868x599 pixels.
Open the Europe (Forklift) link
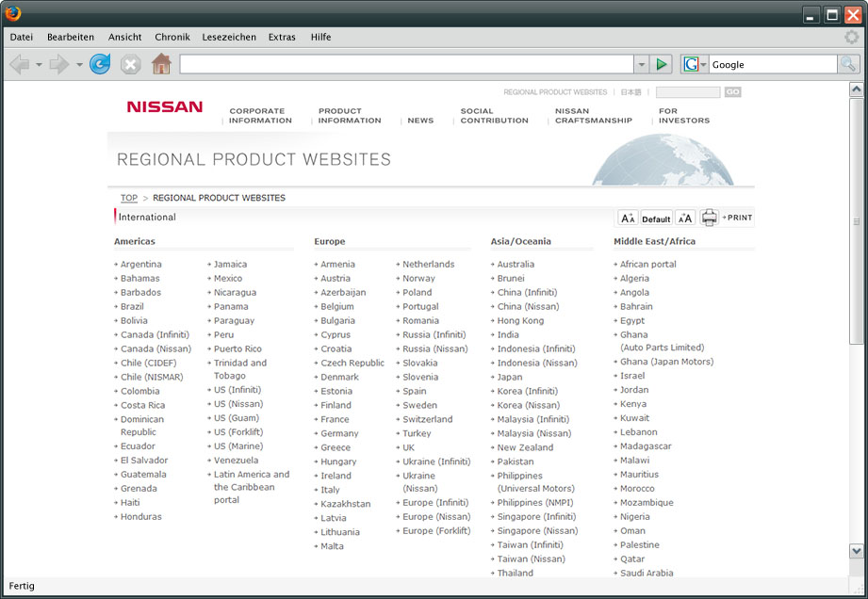[x=436, y=530]
